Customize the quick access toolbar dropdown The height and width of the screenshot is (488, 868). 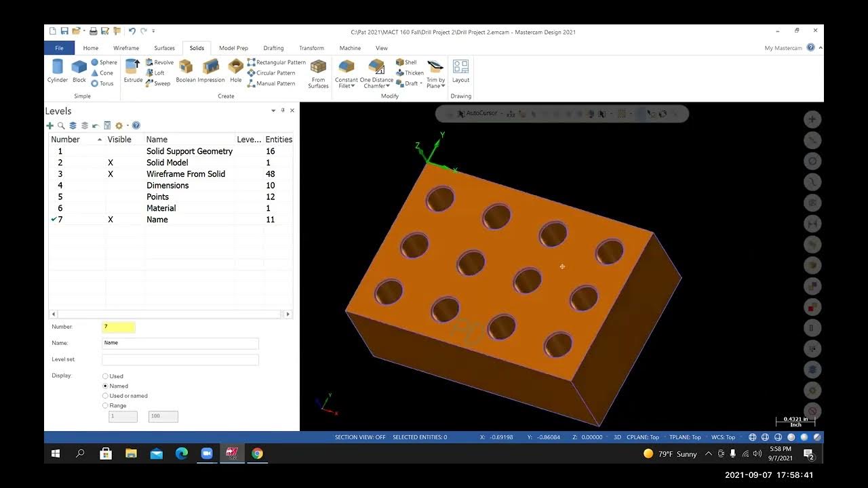153,31
